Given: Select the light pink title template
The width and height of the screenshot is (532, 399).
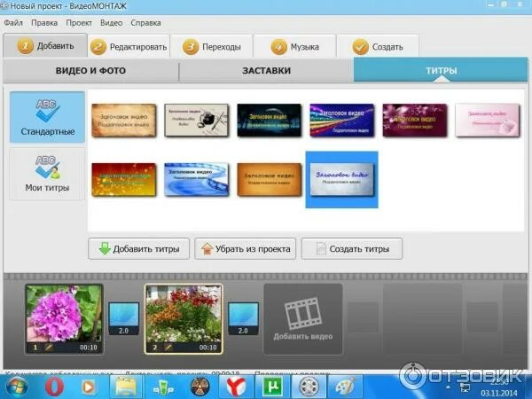Looking at the screenshot, I should point(487,121).
